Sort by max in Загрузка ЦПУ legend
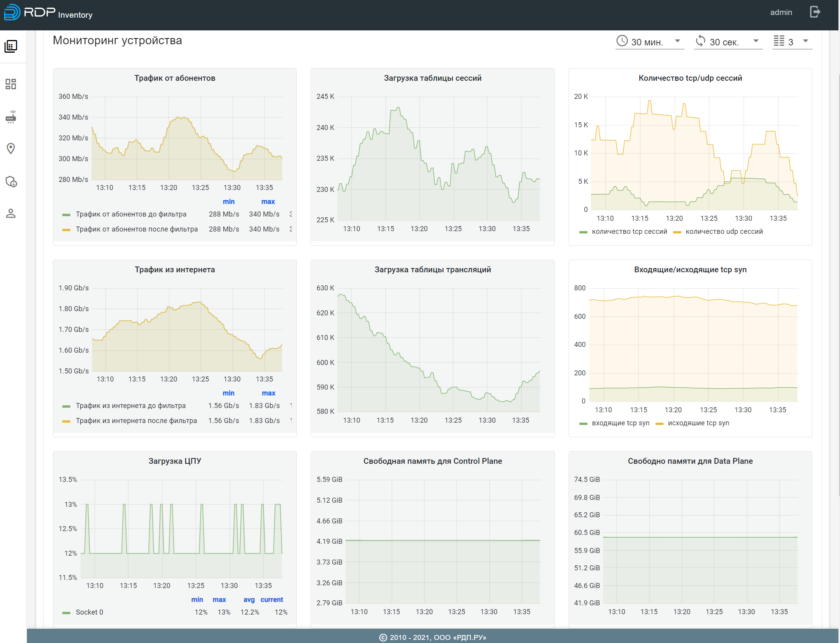The height and width of the screenshot is (643, 840). (x=219, y=600)
